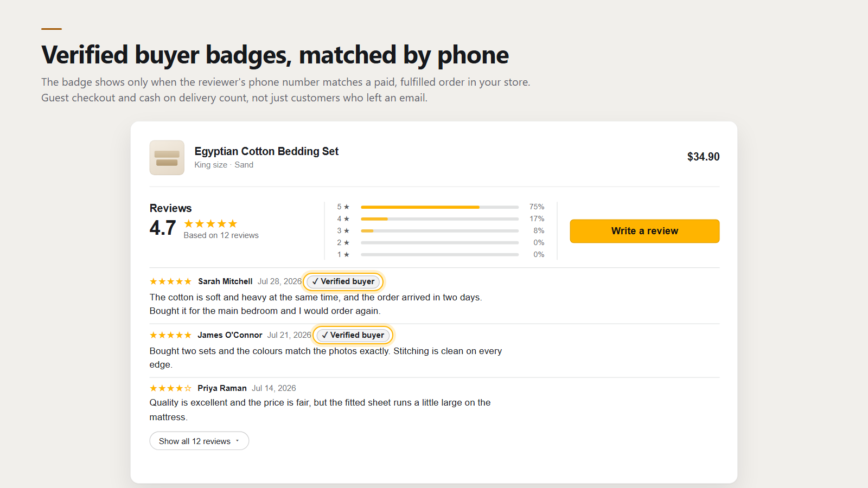Click the overall 4.7 star rating icons
Viewport: 868px width, 488px height.
click(210, 223)
